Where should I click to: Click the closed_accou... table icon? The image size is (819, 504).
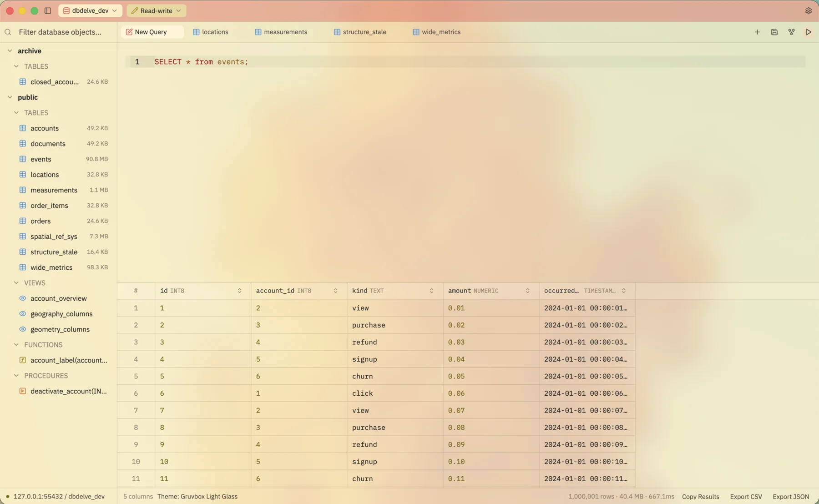point(23,81)
